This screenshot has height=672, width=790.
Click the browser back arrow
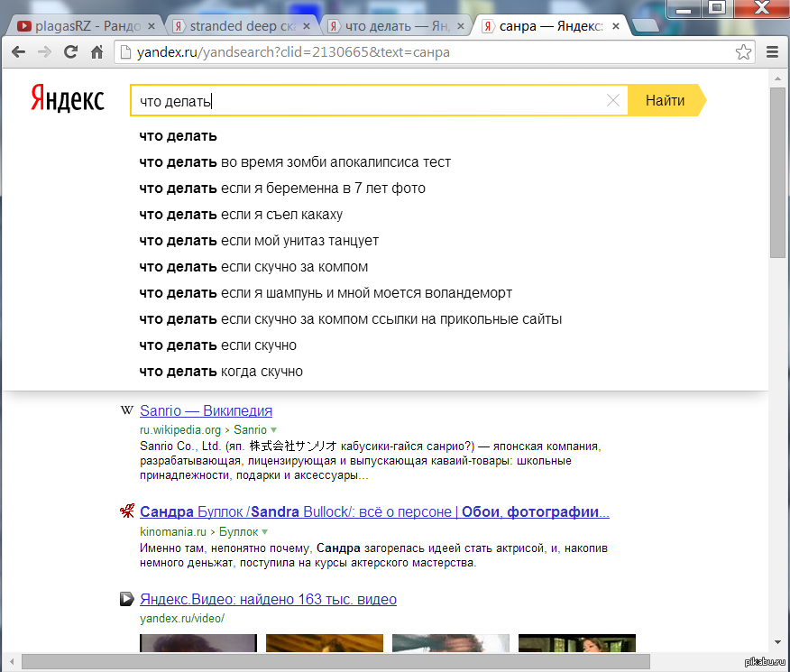click(19, 52)
